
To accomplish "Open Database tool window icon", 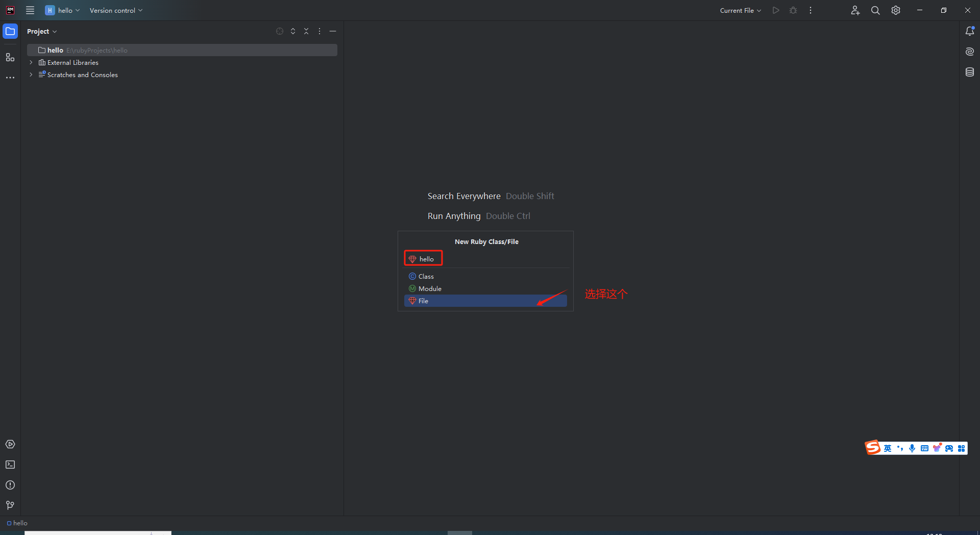I will 970,72.
